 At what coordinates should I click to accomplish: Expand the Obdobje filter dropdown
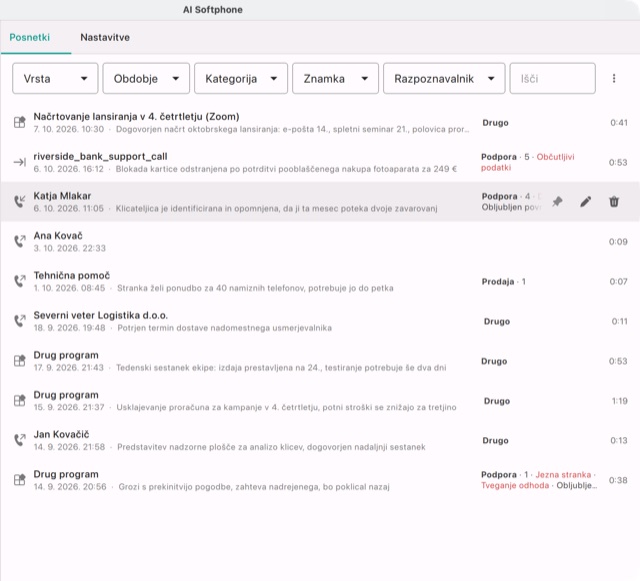click(x=146, y=78)
